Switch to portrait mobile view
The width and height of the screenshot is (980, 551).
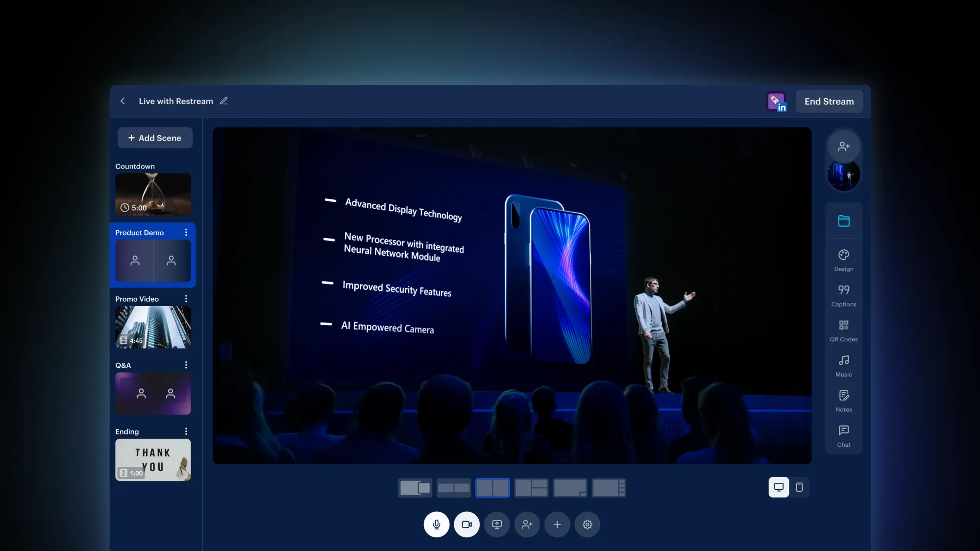[x=799, y=487]
